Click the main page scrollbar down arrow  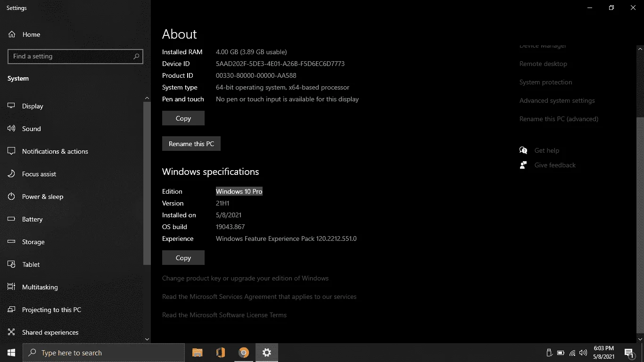(x=640, y=339)
